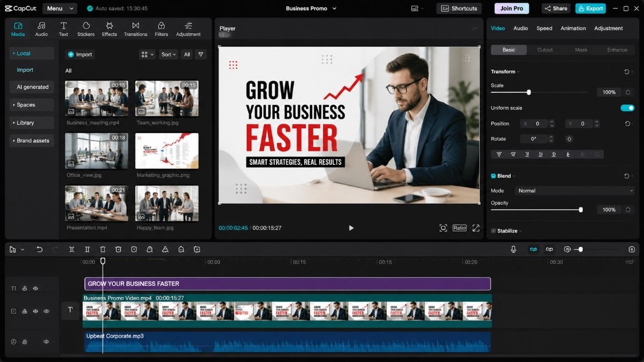Select the Marketing_graphic.png thumbnail
This screenshot has height=362, width=644.
click(167, 151)
